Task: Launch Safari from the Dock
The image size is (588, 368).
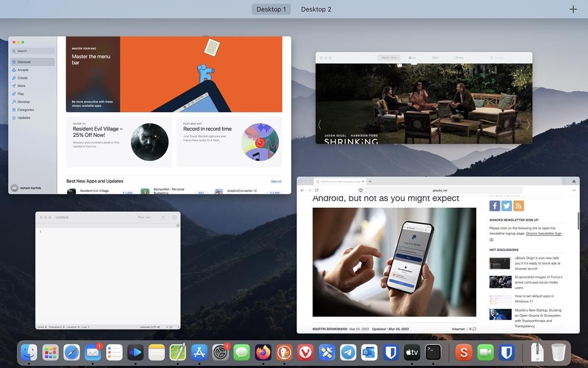Action: click(72, 352)
